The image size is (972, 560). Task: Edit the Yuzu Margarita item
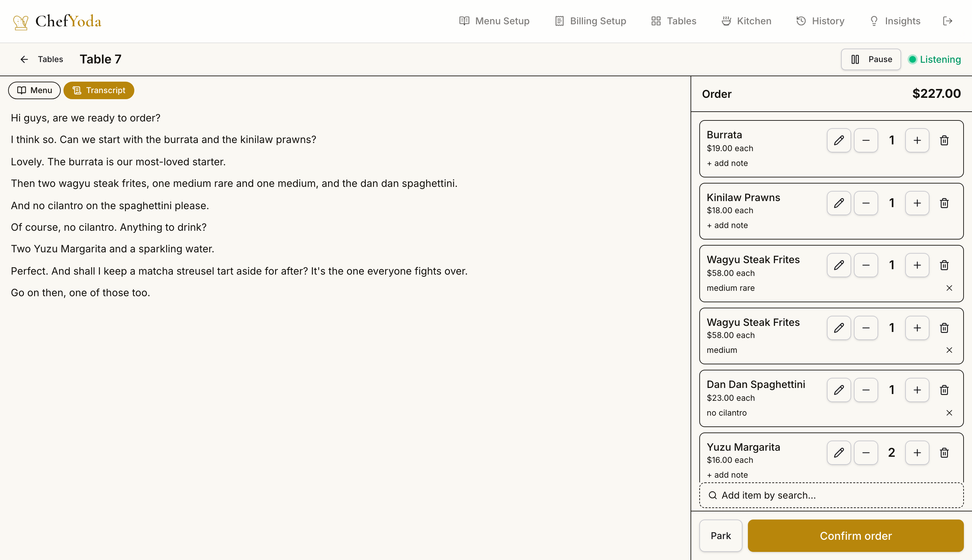[x=839, y=453]
